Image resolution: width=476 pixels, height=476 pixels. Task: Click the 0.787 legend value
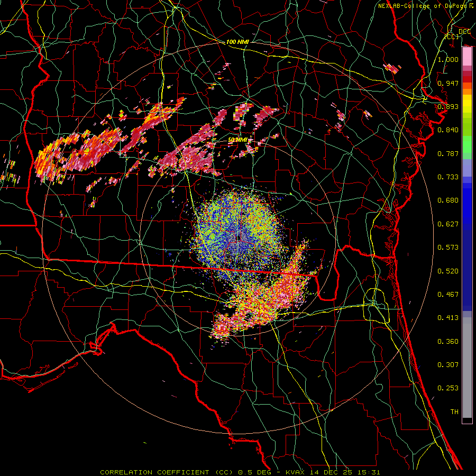(x=448, y=153)
